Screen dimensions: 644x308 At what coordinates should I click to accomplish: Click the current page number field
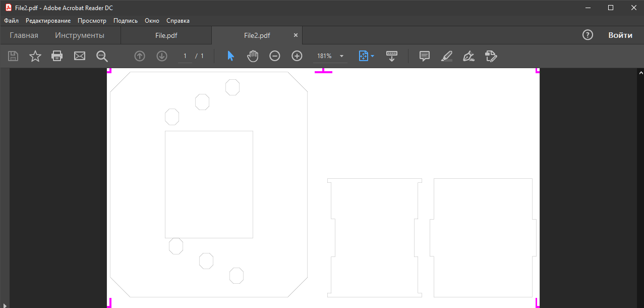pyautogui.click(x=185, y=56)
